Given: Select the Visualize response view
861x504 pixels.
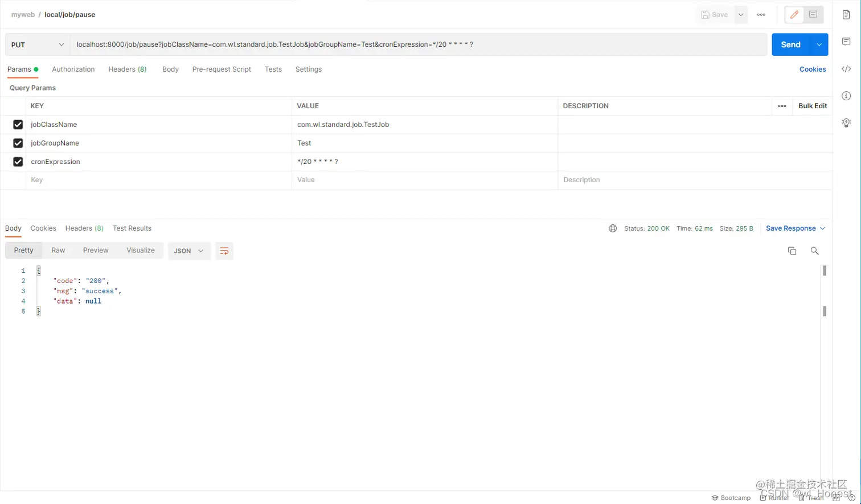Looking at the screenshot, I should tap(141, 251).
